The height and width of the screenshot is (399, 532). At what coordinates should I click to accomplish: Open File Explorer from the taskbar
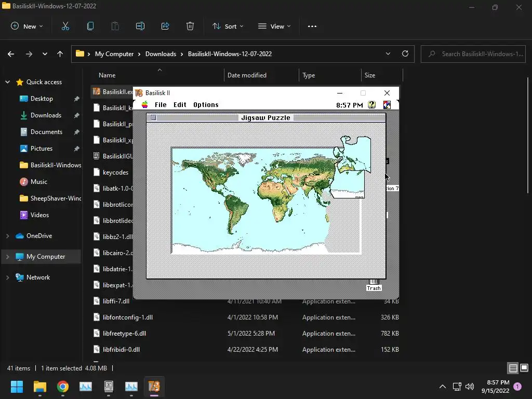(39, 387)
